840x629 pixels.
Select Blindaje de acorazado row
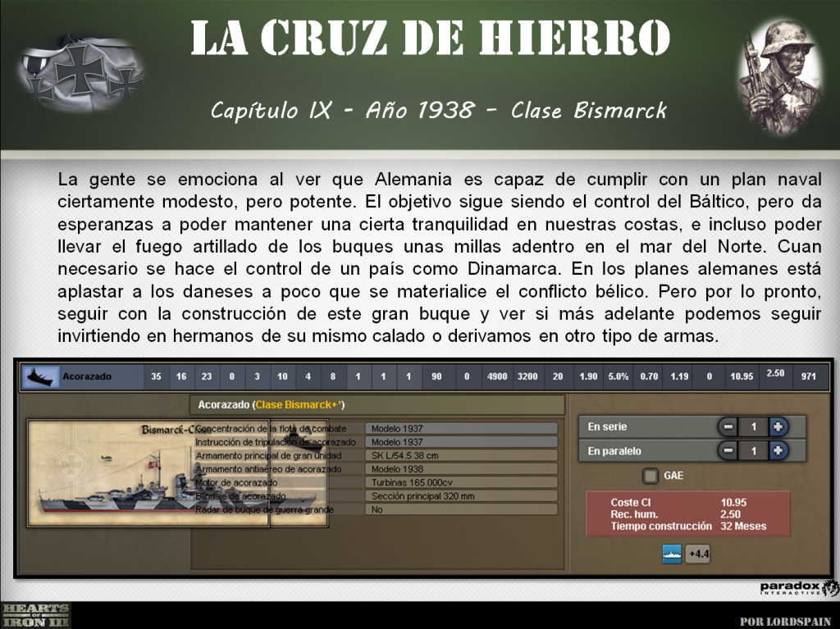(375, 496)
